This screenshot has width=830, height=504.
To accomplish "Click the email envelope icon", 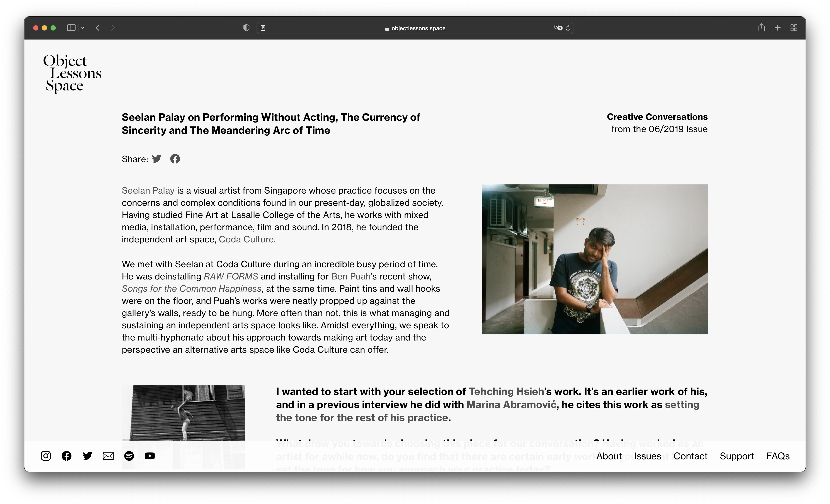I will [x=108, y=456].
